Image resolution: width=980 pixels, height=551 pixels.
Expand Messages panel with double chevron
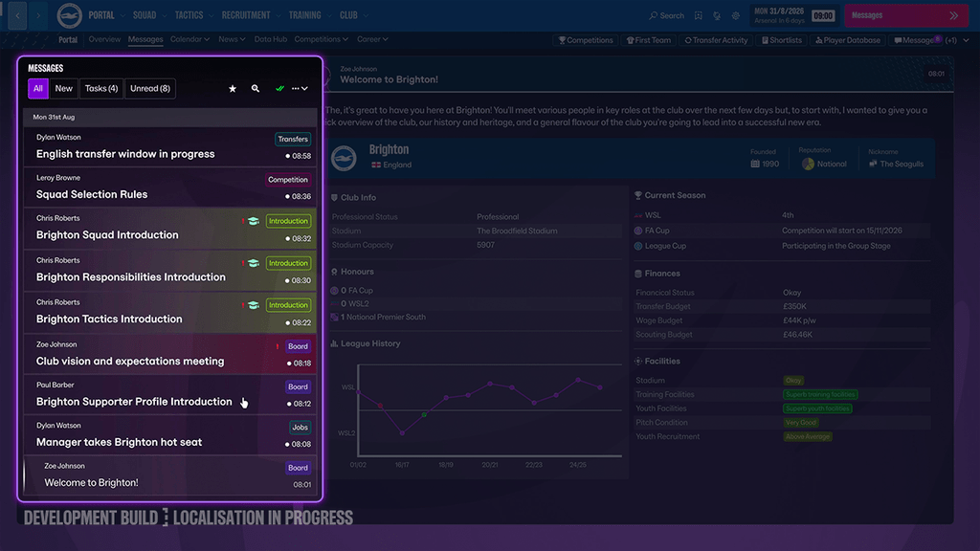954,15
